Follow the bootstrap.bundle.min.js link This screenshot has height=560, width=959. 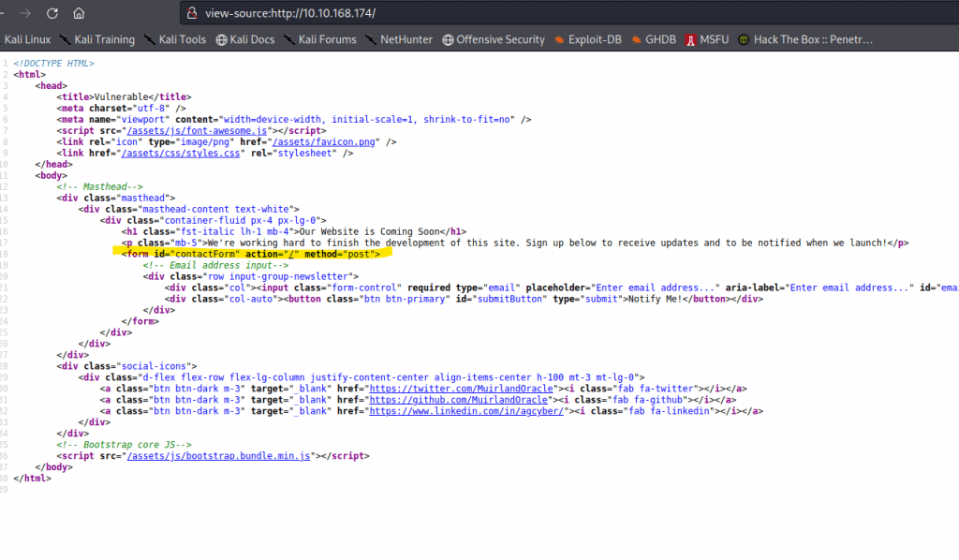coord(218,456)
